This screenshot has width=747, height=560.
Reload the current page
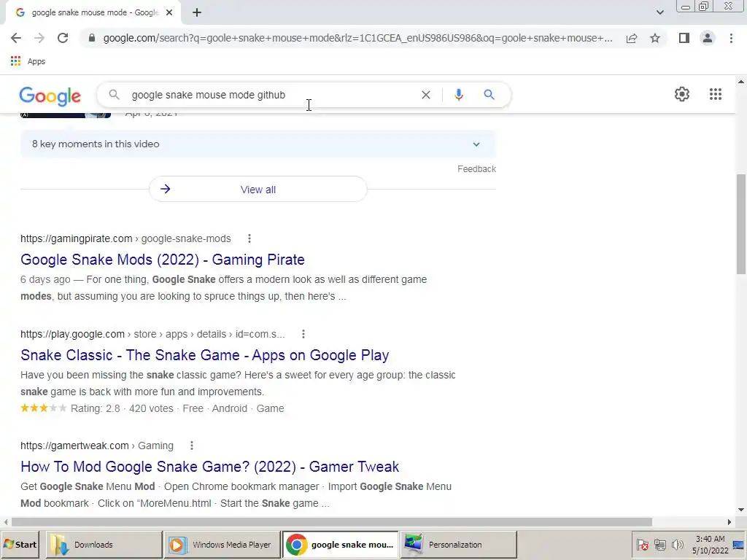tap(63, 38)
